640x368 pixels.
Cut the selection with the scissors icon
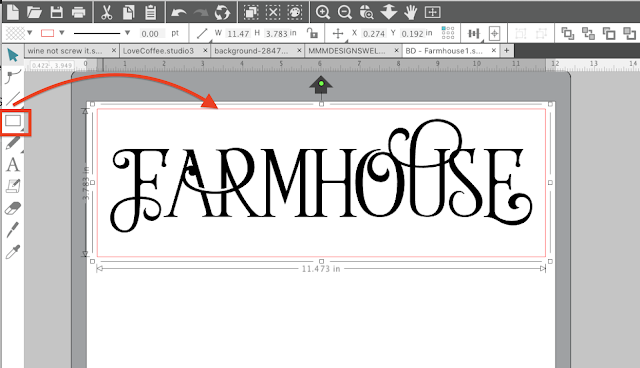tap(107, 12)
